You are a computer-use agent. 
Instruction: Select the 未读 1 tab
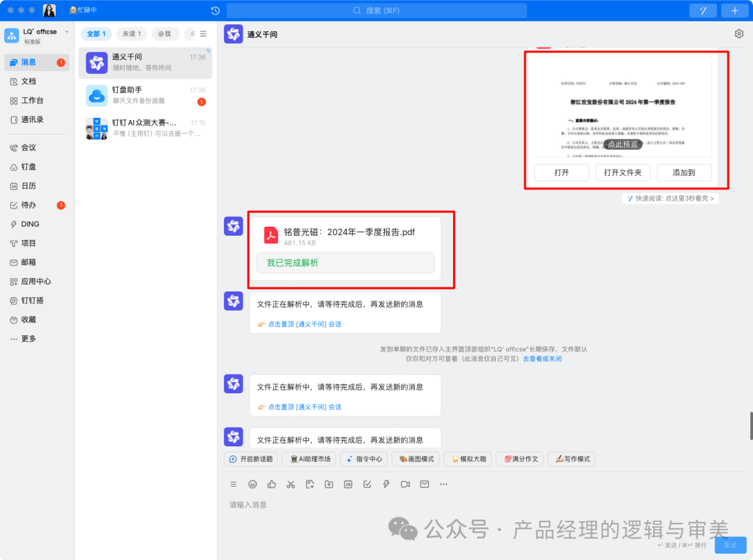[x=132, y=33]
